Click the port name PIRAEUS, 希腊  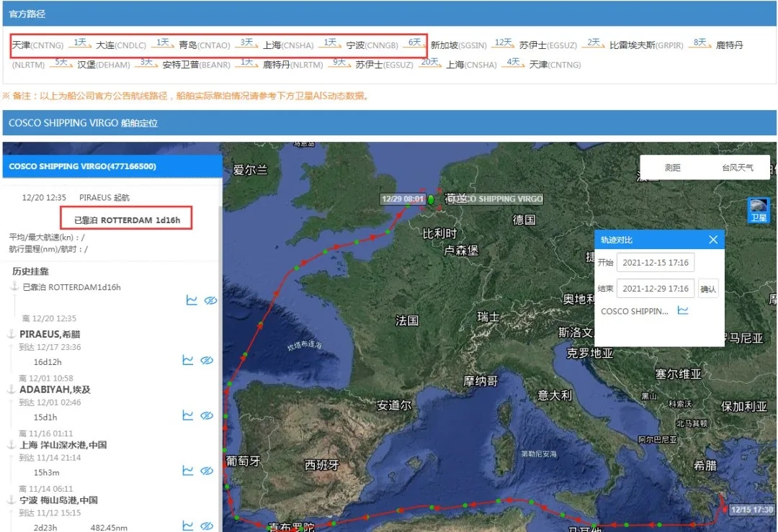pyautogui.click(x=50, y=334)
